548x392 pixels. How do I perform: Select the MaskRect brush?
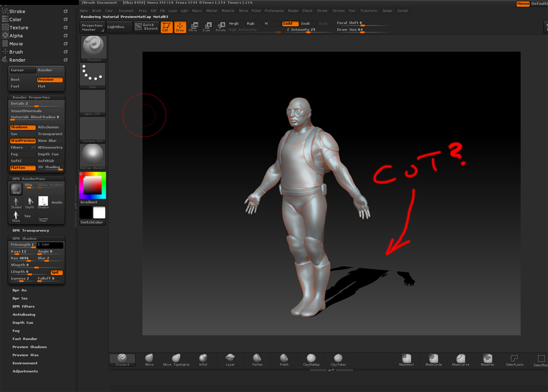[406, 360]
